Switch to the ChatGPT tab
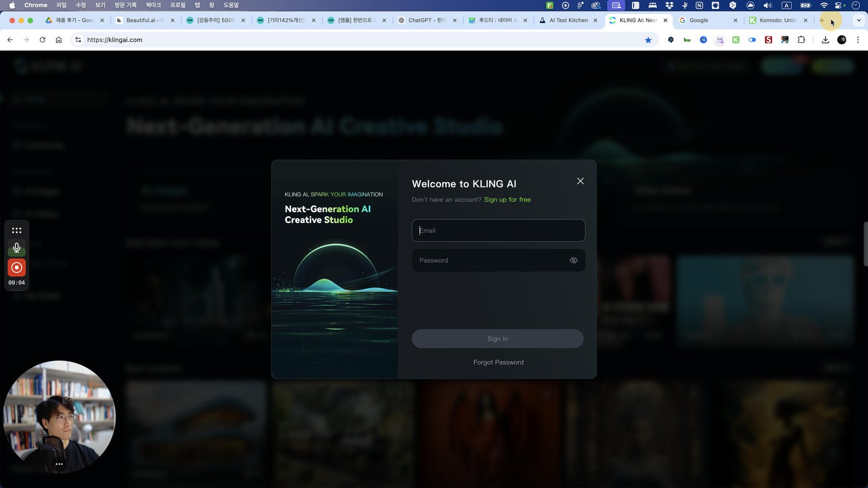This screenshot has width=868, height=488. (x=427, y=20)
